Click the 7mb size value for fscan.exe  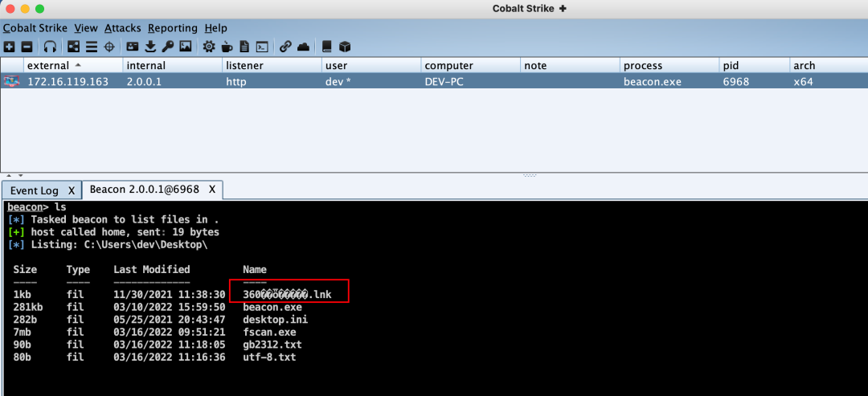click(22, 333)
